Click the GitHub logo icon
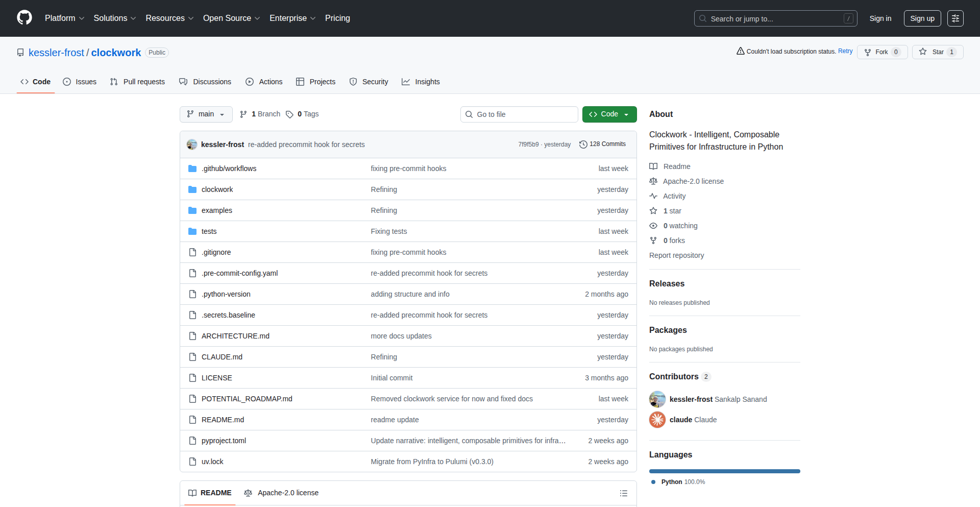980x507 pixels. coord(24,18)
